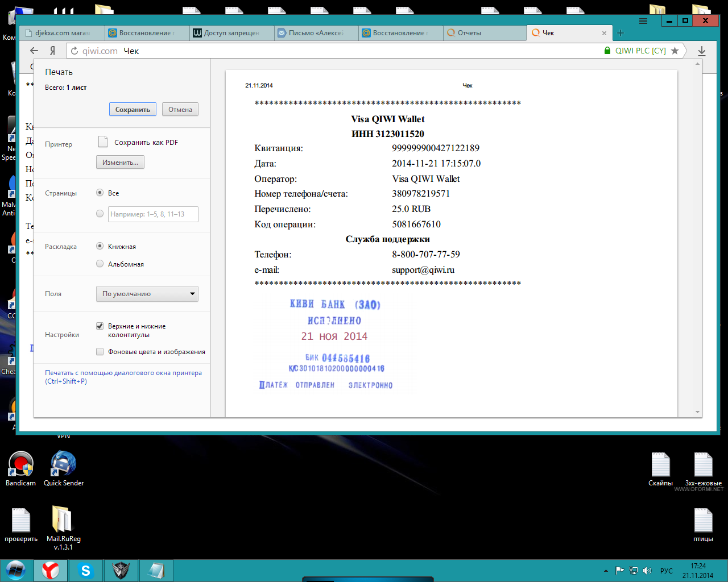Image resolution: width=728 pixels, height=582 pixels.
Task: Switch to the second Восстановление tab
Action: [x=401, y=33]
